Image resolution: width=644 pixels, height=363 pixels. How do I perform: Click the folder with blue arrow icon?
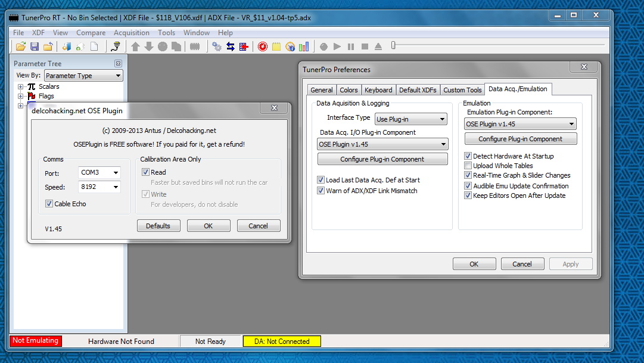[x=48, y=46]
